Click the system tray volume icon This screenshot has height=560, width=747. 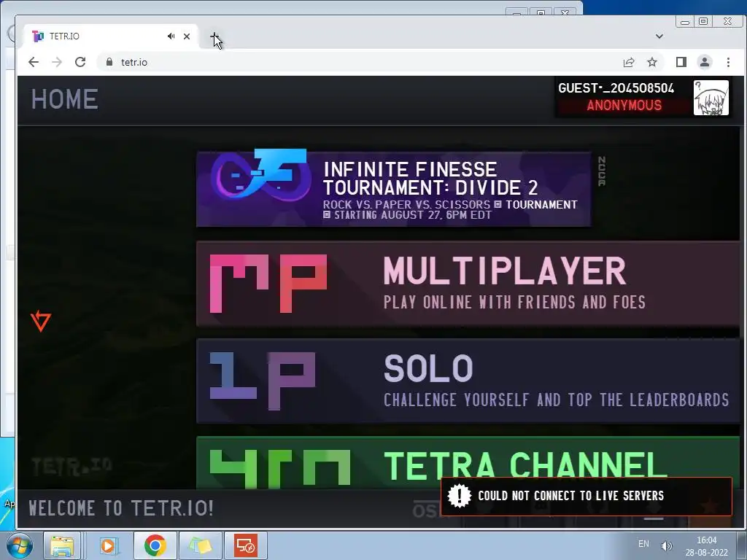click(667, 545)
